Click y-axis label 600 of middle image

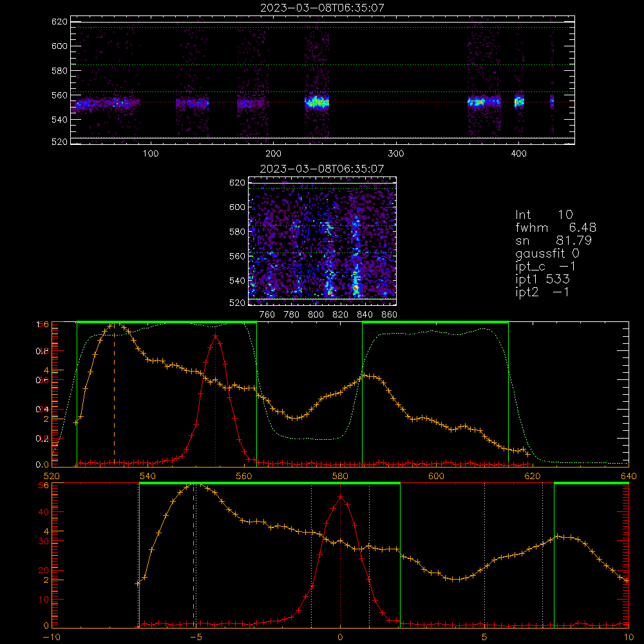pos(237,207)
